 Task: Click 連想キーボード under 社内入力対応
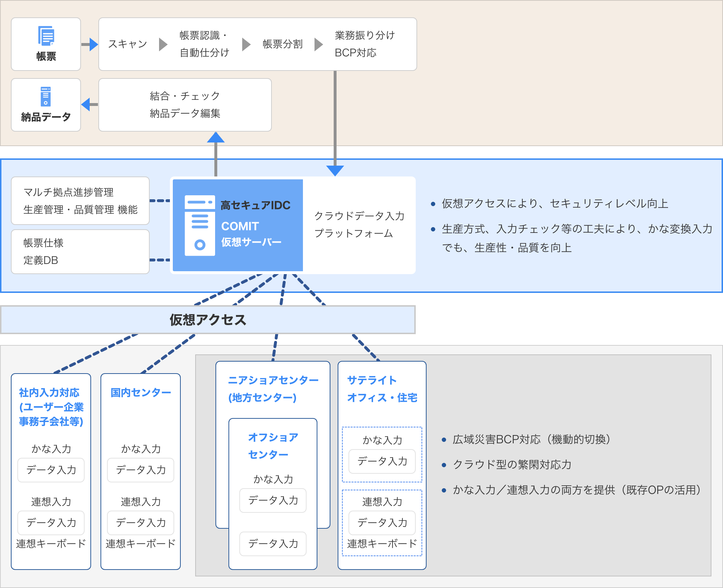click(x=51, y=544)
